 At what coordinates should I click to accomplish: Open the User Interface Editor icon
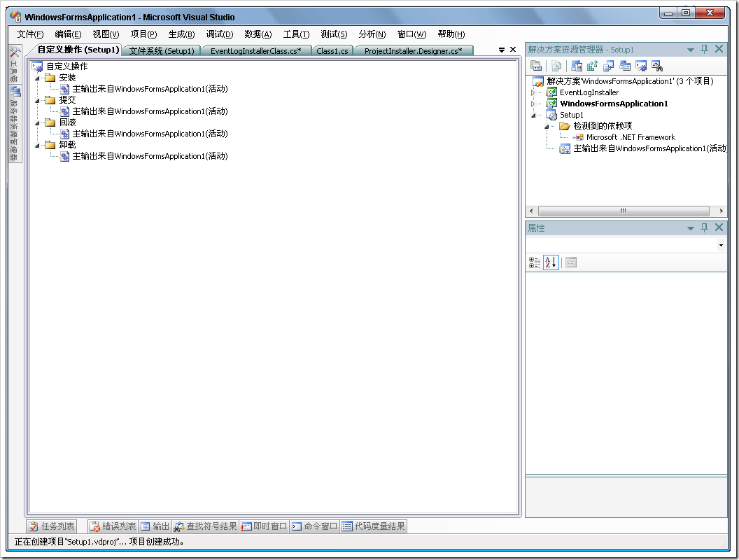coord(625,66)
